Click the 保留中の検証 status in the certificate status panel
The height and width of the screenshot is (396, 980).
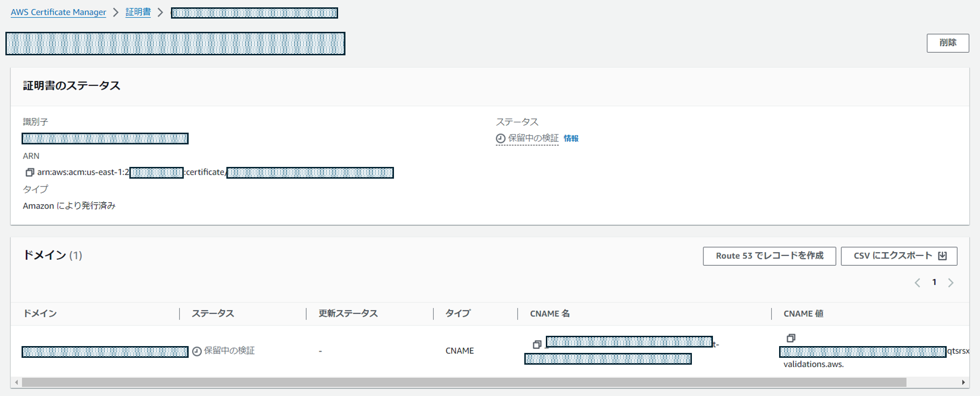click(533, 139)
